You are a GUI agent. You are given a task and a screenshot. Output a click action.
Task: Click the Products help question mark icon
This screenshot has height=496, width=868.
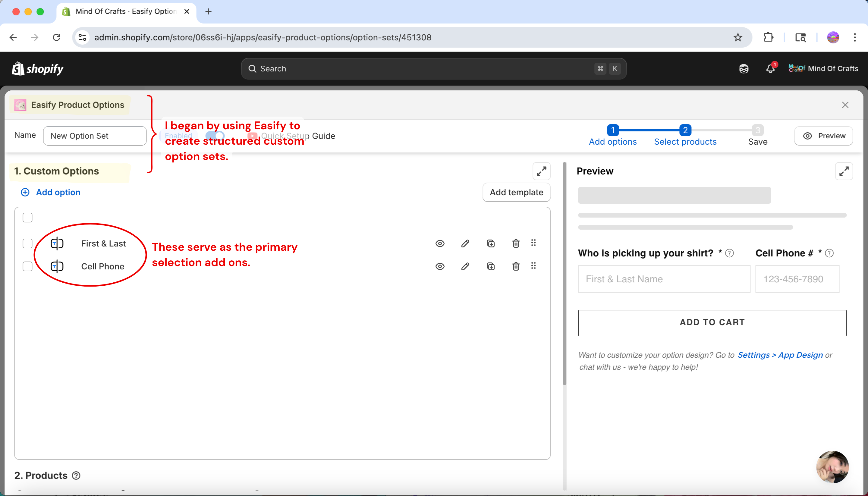(x=76, y=476)
